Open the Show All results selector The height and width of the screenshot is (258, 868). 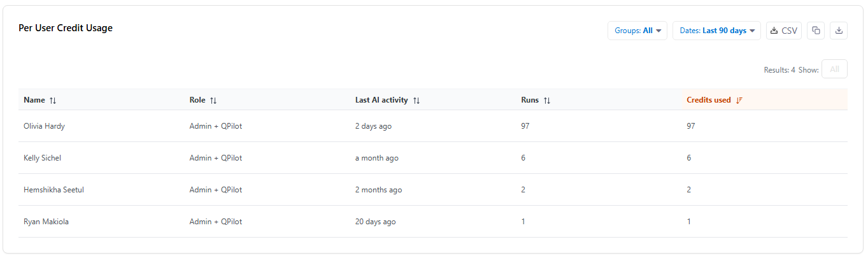pyautogui.click(x=834, y=69)
